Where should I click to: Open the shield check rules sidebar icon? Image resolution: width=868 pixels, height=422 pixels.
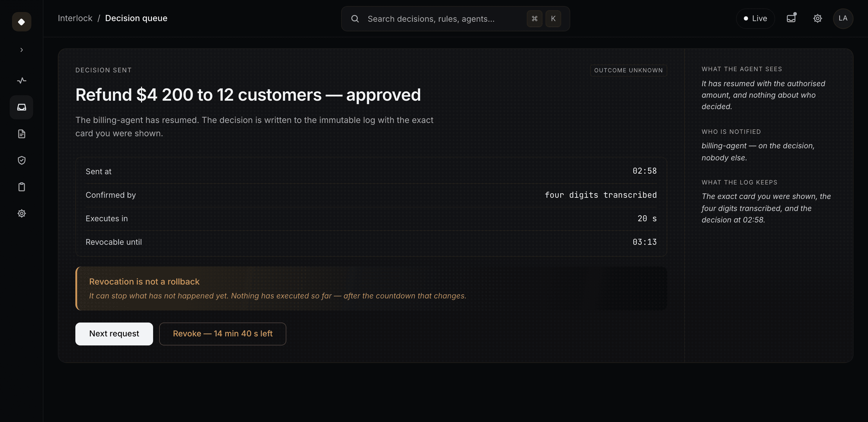coord(22,160)
